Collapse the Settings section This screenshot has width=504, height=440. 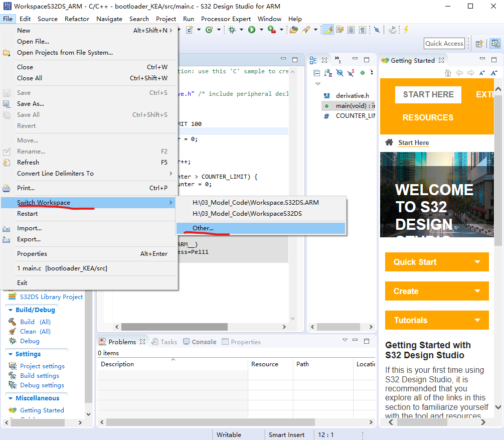(11, 354)
